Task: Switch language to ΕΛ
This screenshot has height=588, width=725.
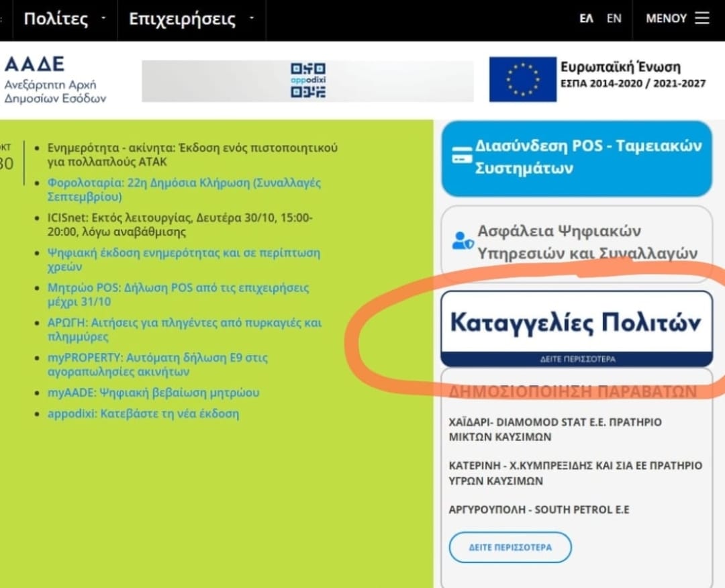Action: 586,19
